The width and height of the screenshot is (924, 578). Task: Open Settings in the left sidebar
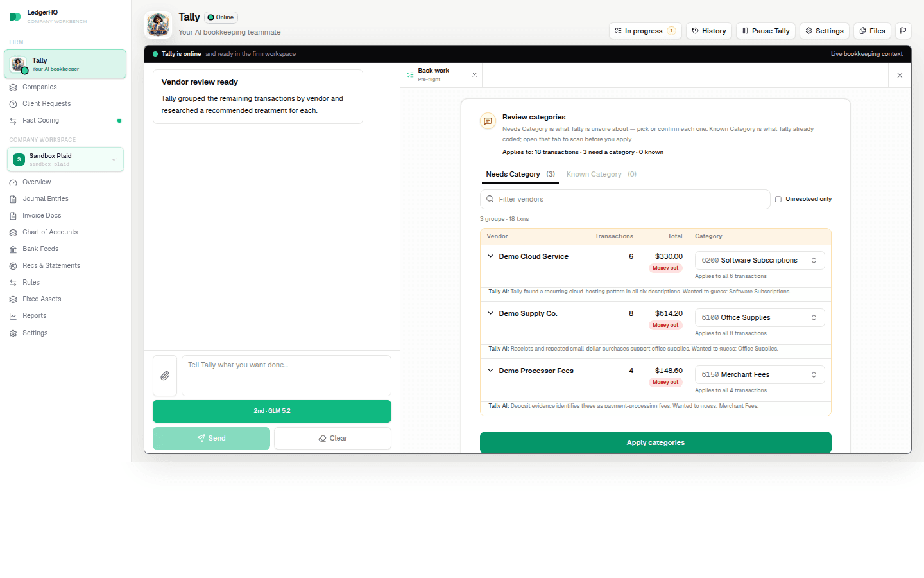pos(35,333)
